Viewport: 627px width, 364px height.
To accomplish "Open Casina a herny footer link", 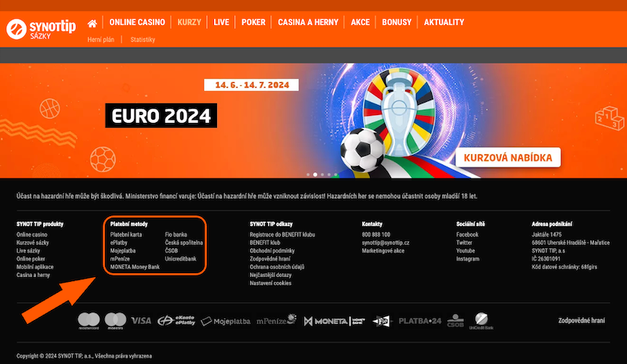I will (33, 275).
